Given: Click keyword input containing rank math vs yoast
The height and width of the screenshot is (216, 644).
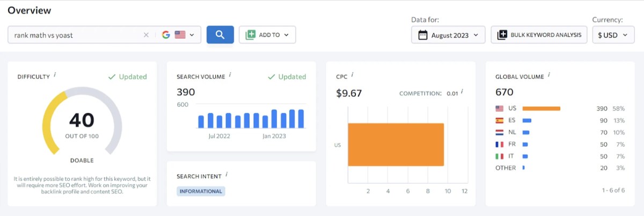Looking at the screenshot, I should [x=75, y=35].
